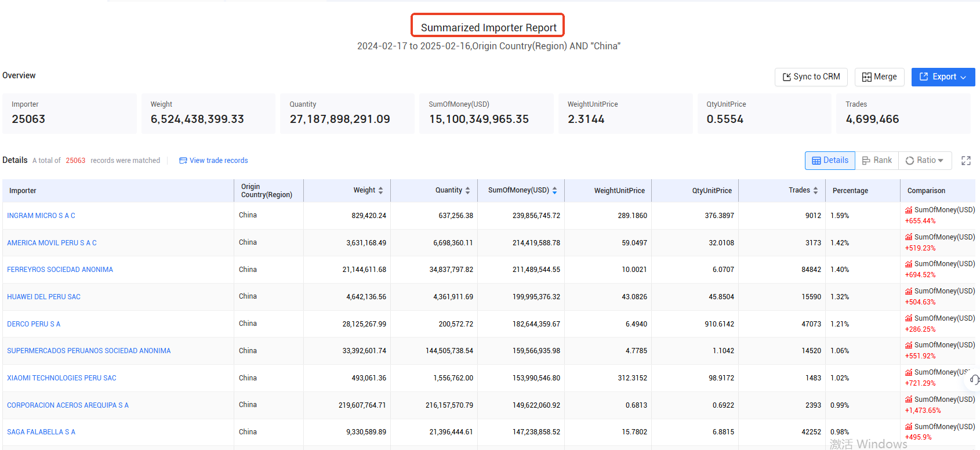
Task: Open importer DERCO PERU S A
Action: pos(34,324)
